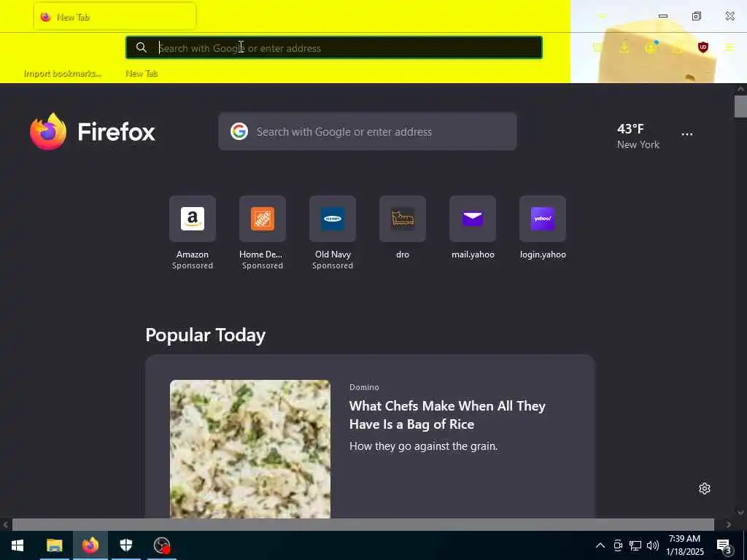Click the magnifier icon in URL bar
The height and width of the screenshot is (560, 747).
pyautogui.click(x=141, y=47)
